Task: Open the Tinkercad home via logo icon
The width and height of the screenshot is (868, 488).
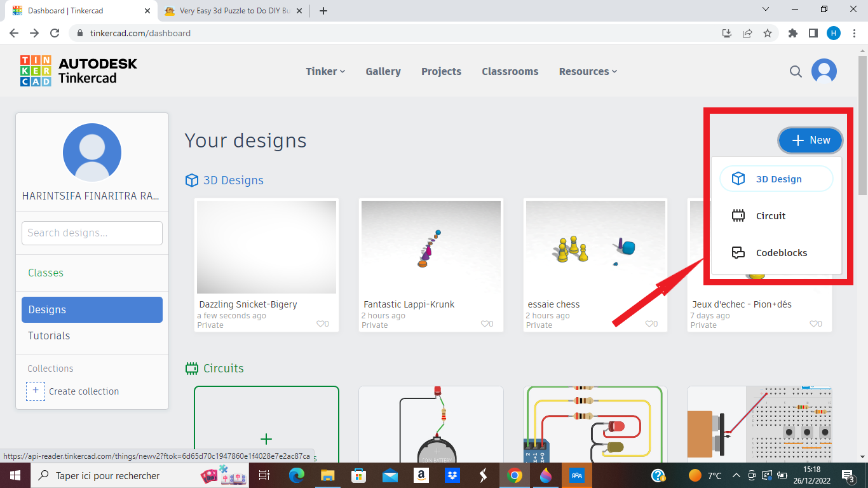Action: coord(36,71)
